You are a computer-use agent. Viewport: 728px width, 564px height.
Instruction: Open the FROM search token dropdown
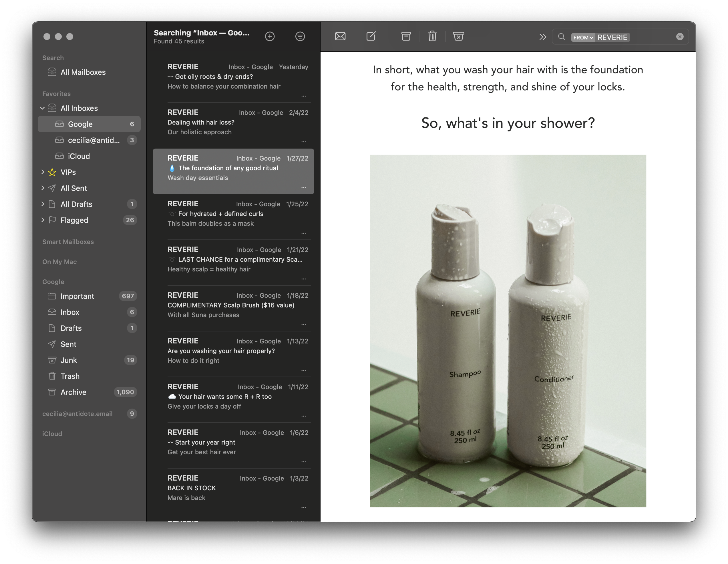pos(583,37)
